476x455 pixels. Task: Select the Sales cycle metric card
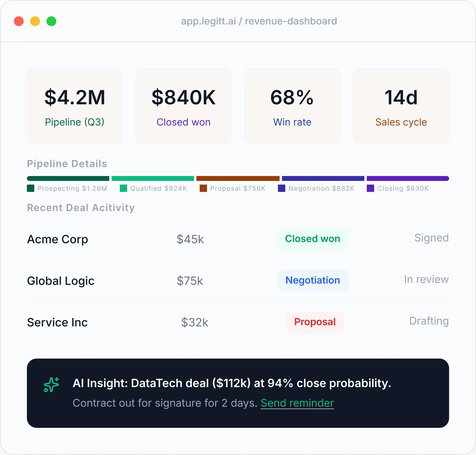click(401, 106)
